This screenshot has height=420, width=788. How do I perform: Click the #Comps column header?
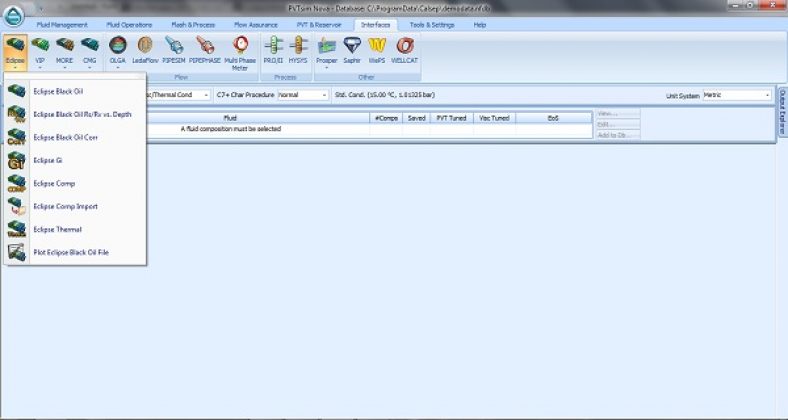click(386, 118)
